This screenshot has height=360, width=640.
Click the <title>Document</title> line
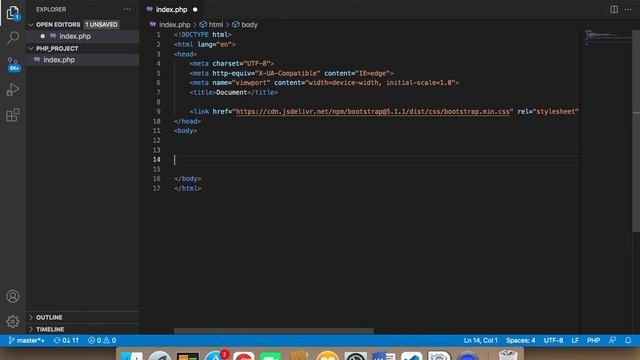pyautogui.click(x=233, y=92)
